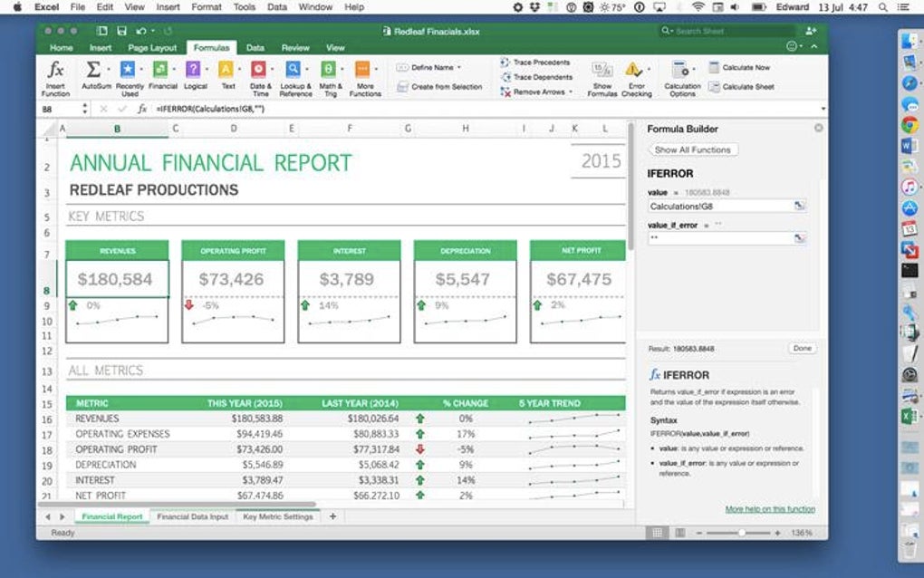
Task: Open the Review ribbon tab
Action: (x=295, y=48)
